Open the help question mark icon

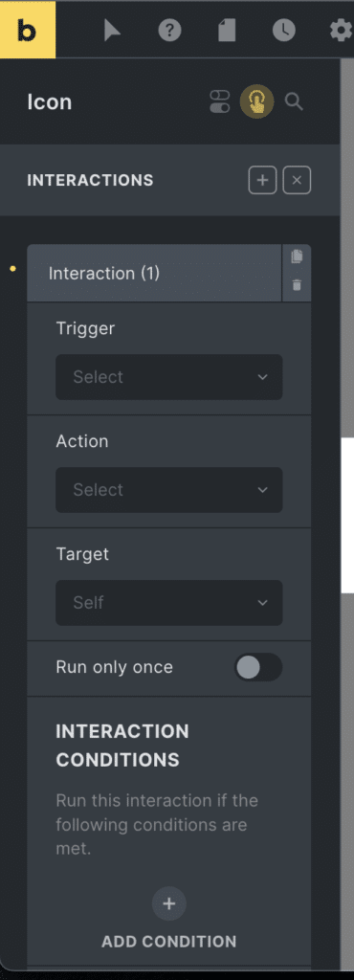[x=169, y=30]
